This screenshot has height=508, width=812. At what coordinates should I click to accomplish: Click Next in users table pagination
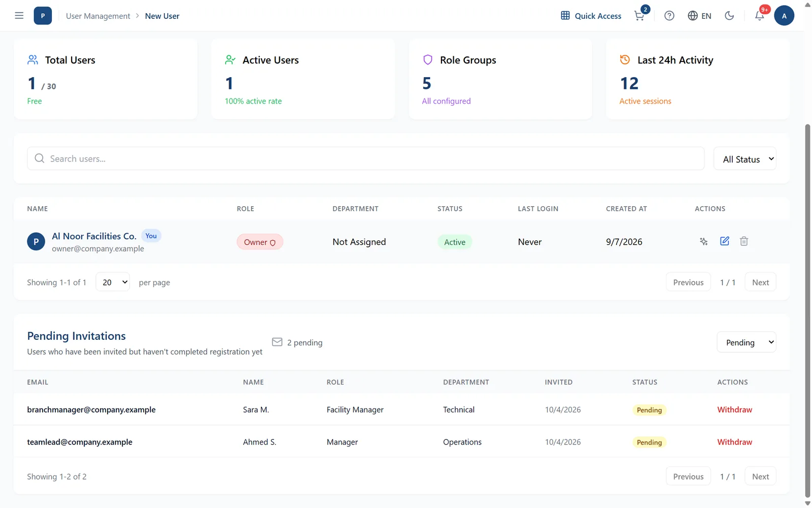pos(760,282)
